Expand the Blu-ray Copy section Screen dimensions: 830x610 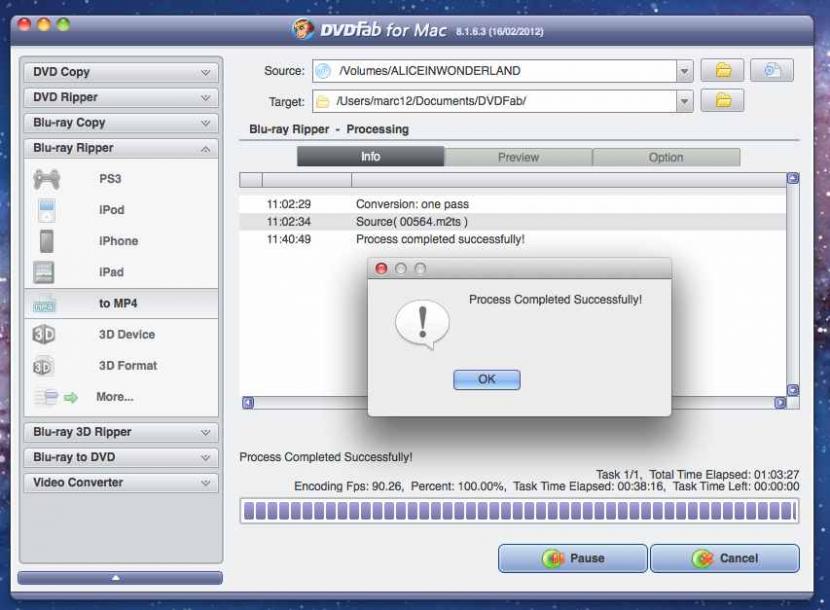[121, 123]
